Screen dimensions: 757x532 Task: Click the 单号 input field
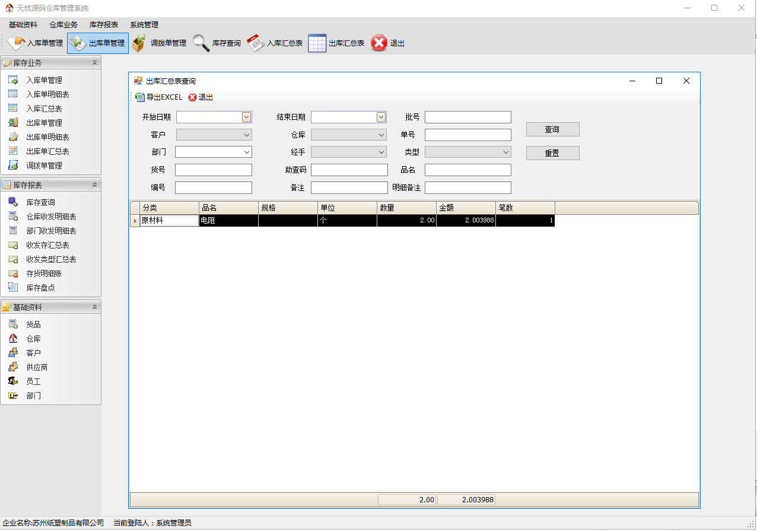pos(468,135)
